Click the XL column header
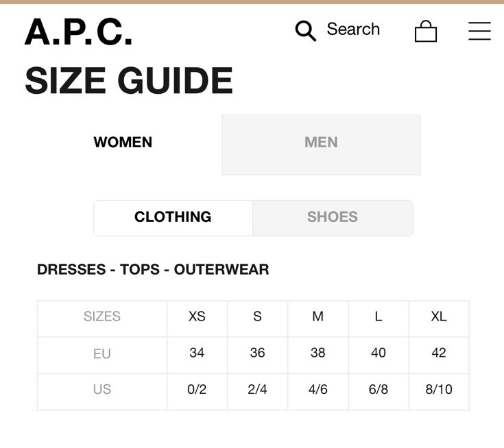 439,316
